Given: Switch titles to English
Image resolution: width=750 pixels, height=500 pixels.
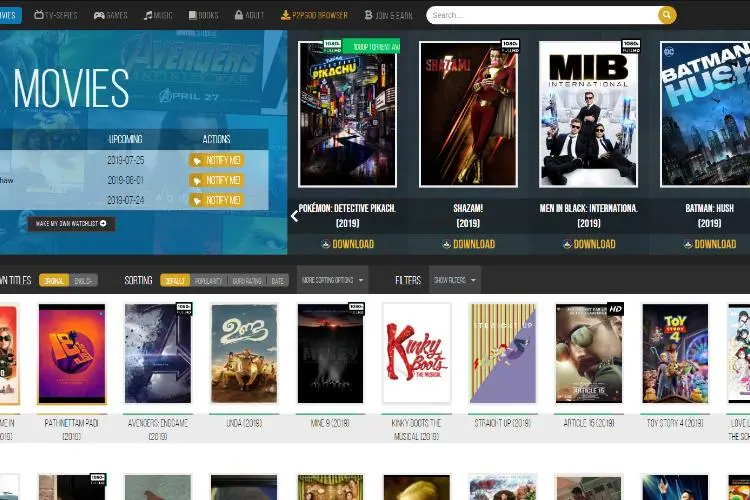Looking at the screenshot, I should click(83, 280).
